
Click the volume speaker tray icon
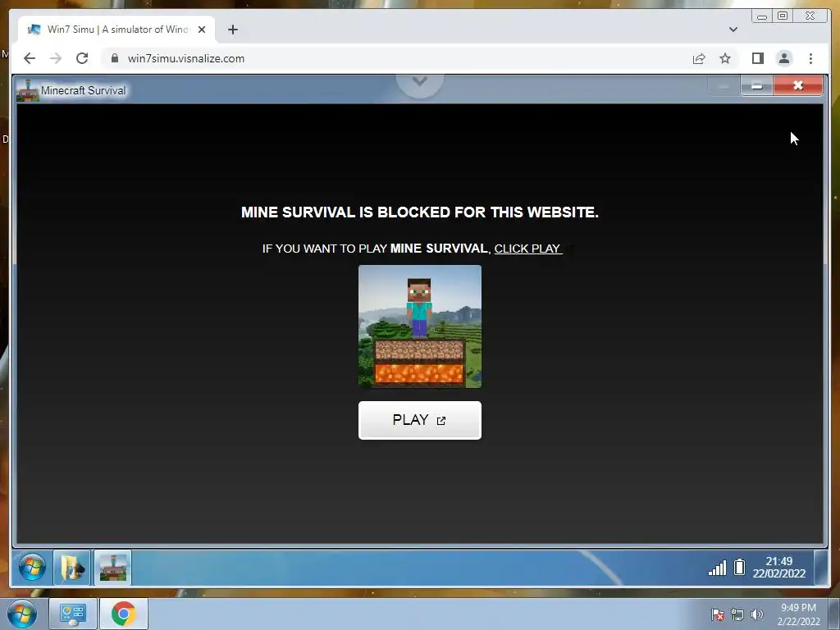757,614
